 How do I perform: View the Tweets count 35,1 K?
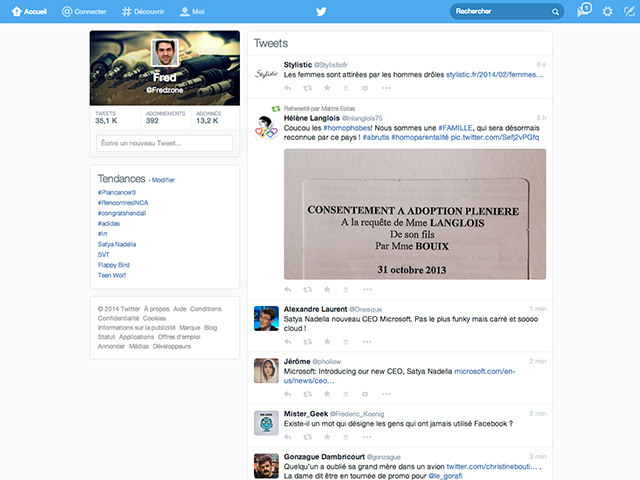(106, 117)
